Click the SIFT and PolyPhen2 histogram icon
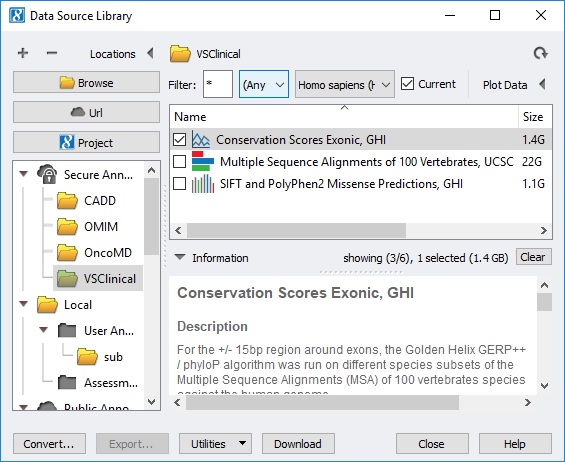 [203, 183]
